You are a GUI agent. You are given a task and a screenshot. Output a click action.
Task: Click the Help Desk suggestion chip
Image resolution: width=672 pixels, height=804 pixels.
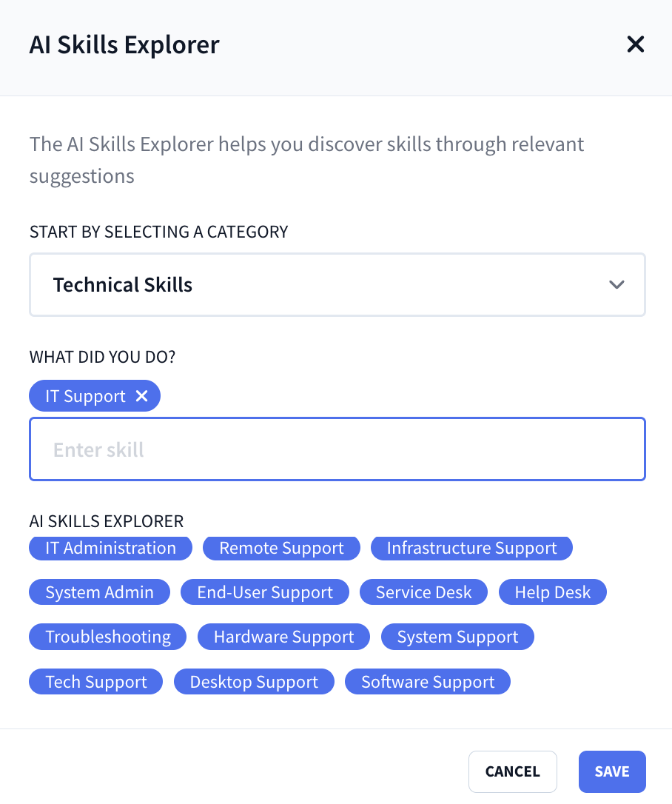pos(552,592)
